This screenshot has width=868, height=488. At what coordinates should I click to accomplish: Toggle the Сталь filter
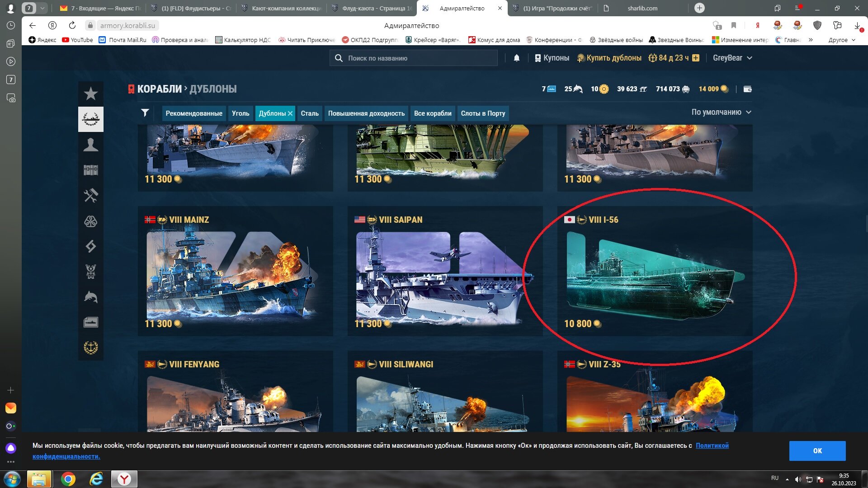(x=310, y=113)
